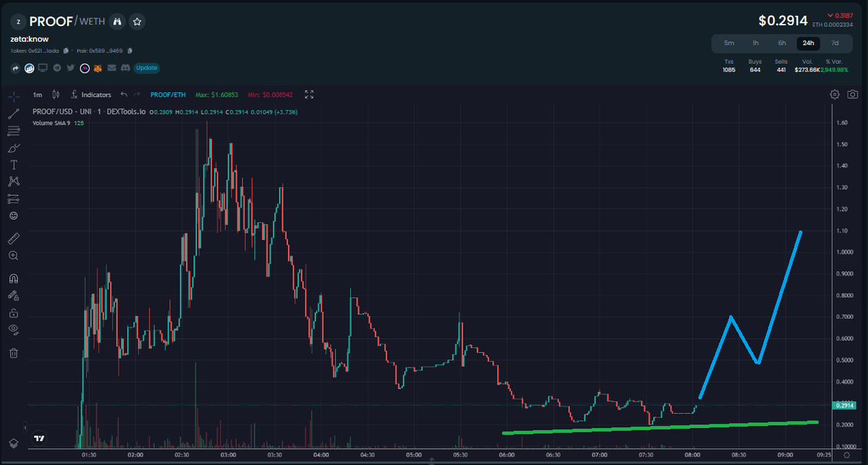This screenshot has height=465, width=868.
Task: Select the brush drawing tool
Action: point(14,148)
